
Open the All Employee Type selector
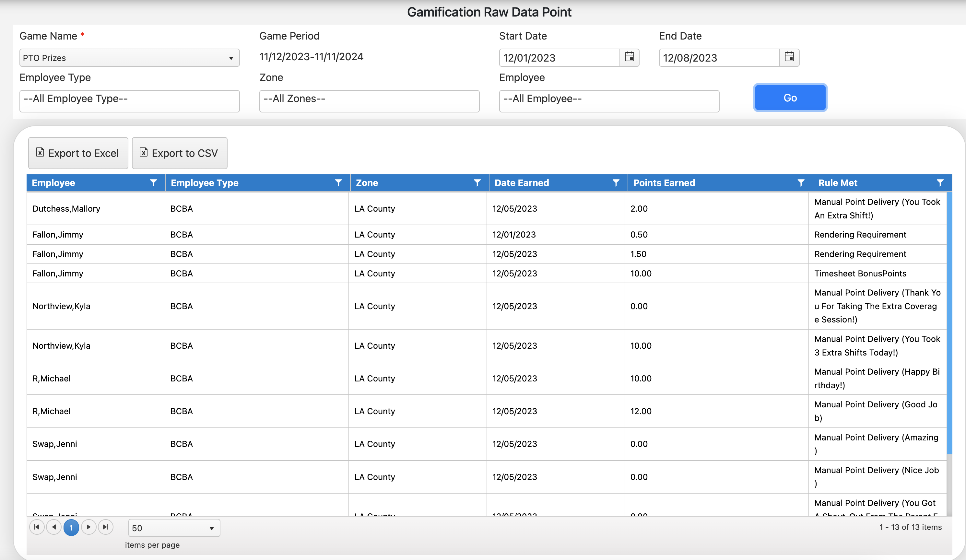point(129,101)
